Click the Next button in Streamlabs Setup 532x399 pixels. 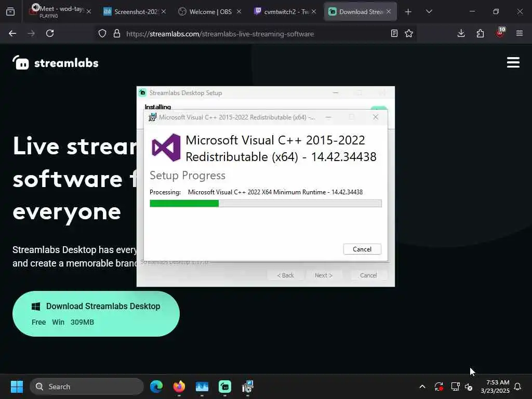(x=323, y=275)
